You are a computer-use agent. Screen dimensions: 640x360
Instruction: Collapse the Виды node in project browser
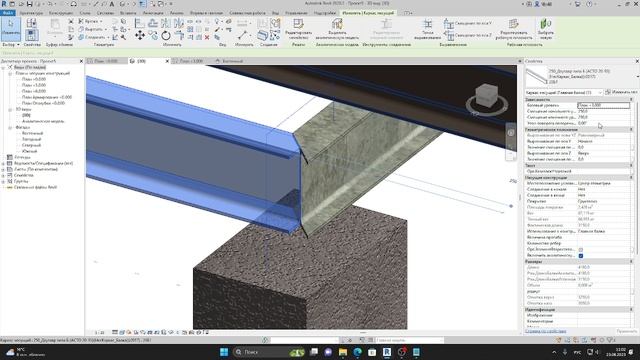point(4,67)
